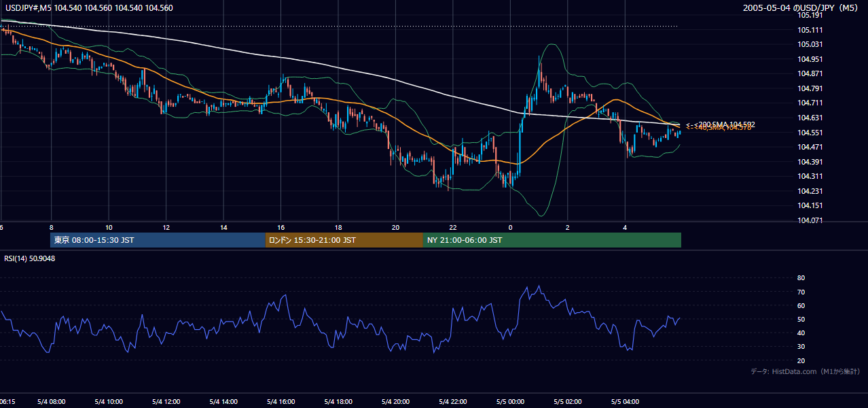The width and height of the screenshot is (868, 408).
Task: Click the hour 22 tick under the price chart
Action: (453, 227)
